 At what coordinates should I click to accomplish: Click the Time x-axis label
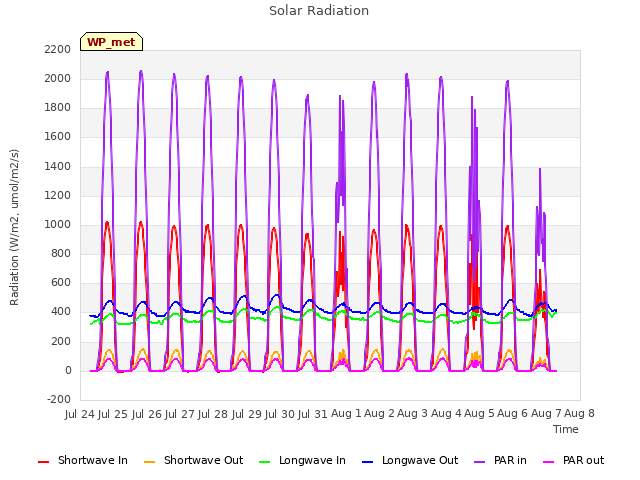point(566,429)
